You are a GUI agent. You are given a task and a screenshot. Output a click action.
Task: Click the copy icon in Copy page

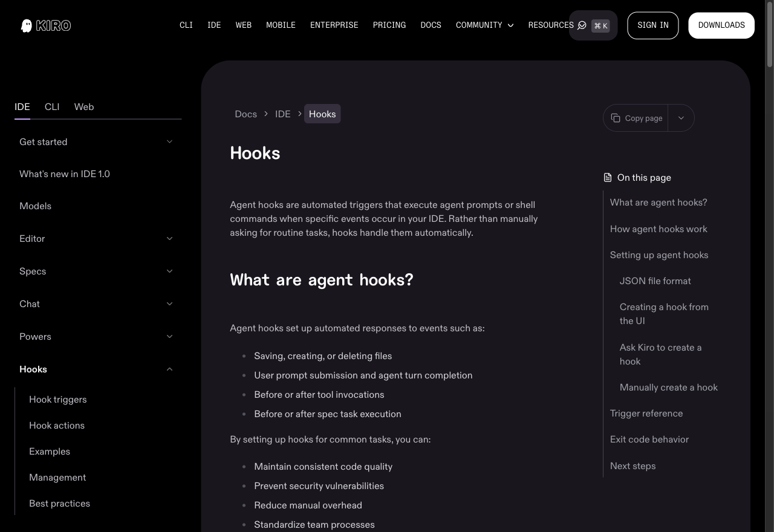(x=616, y=118)
